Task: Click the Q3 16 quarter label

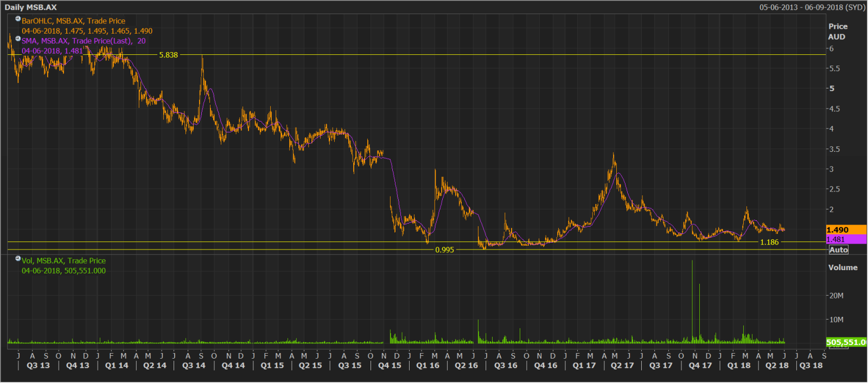Action: 506,366
